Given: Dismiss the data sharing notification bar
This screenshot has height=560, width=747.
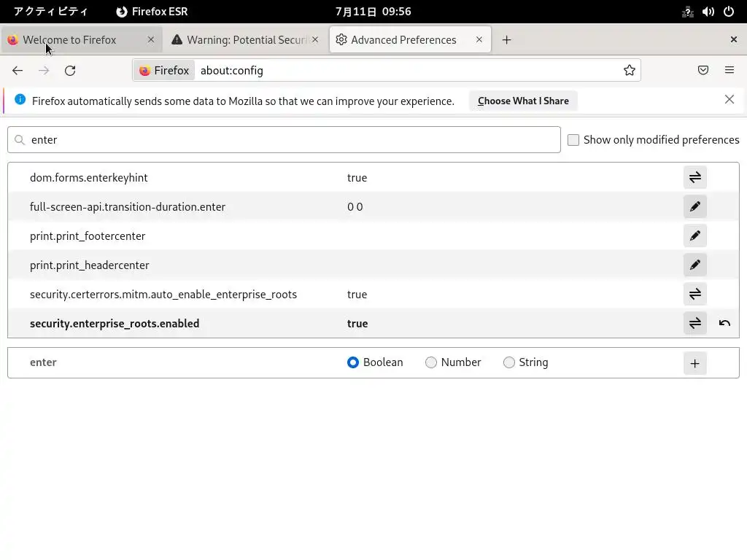Looking at the screenshot, I should coord(729,100).
